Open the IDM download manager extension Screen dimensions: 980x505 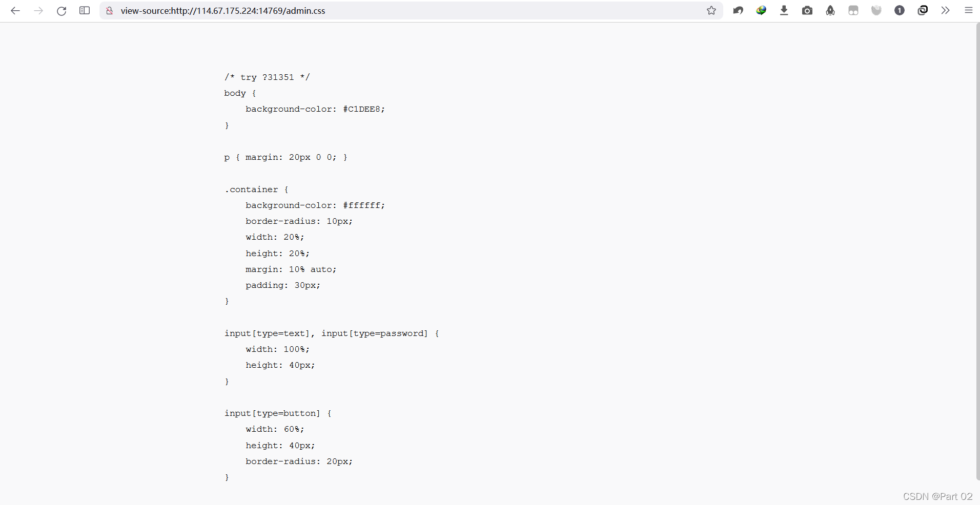click(x=762, y=10)
